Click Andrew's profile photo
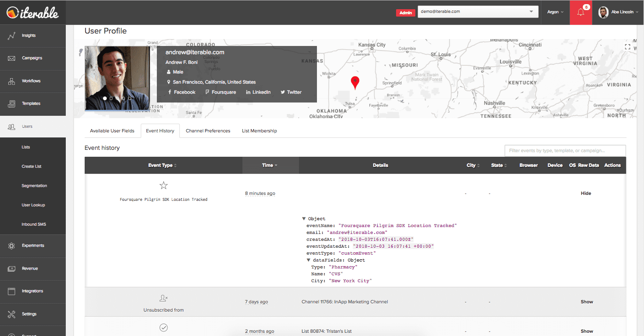This screenshot has height=336, width=644. pyautogui.click(x=117, y=78)
